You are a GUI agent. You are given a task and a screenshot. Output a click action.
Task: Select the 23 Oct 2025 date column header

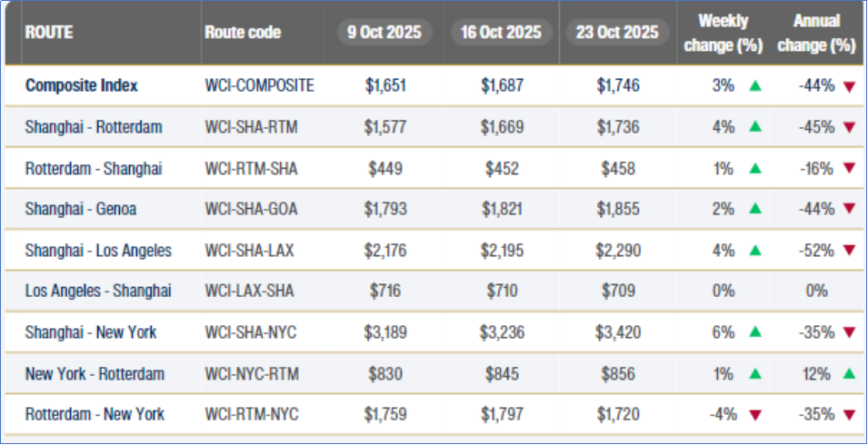pyautogui.click(x=616, y=33)
